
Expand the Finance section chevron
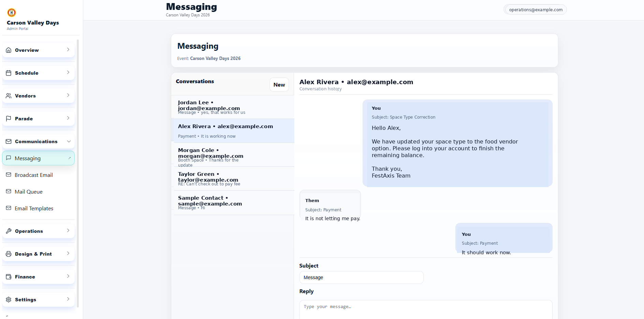click(x=68, y=276)
